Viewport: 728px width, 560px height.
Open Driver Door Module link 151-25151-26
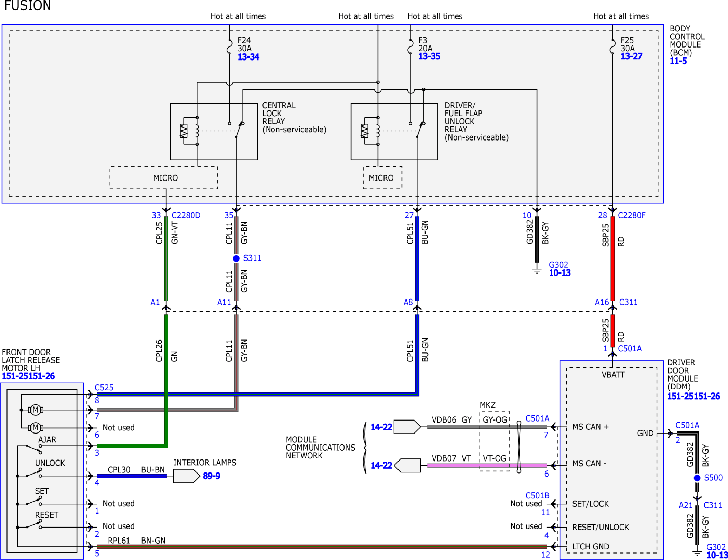pos(693,396)
